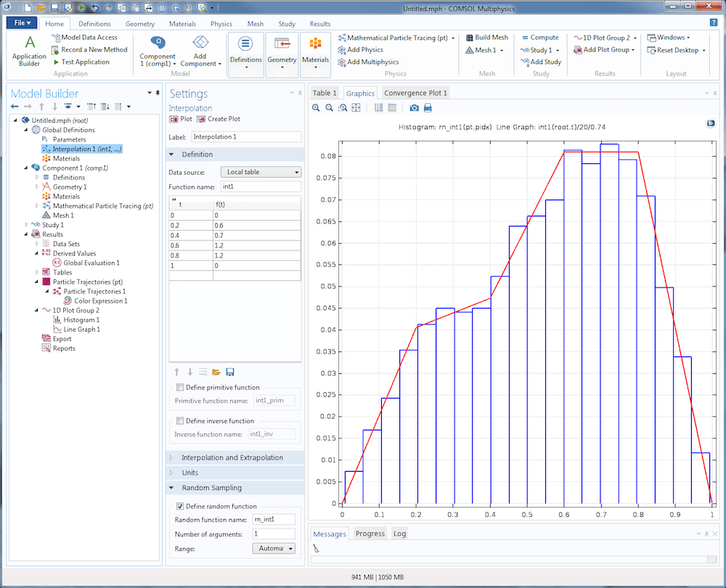This screenshot has width=726, height=588.
Task: Click Test Application in the ribbon
Action: (x=80, y=62)
